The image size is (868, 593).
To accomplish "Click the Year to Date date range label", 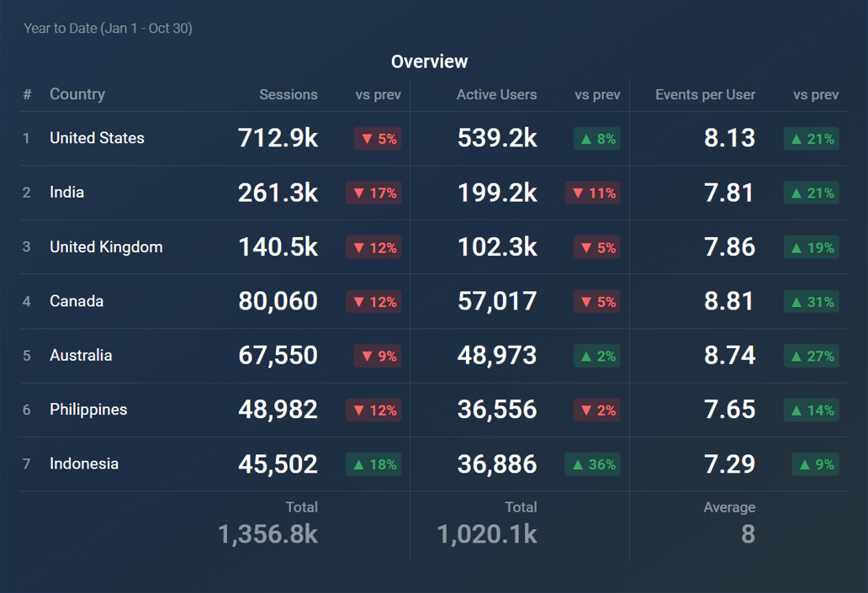I will tap(108, 28).
